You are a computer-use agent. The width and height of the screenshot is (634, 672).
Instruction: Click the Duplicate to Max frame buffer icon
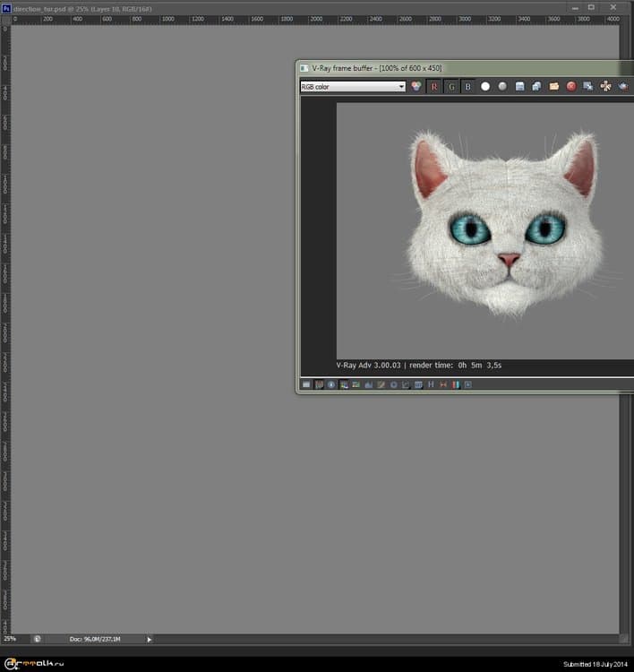pyautogui.click(x=536, y=87)
